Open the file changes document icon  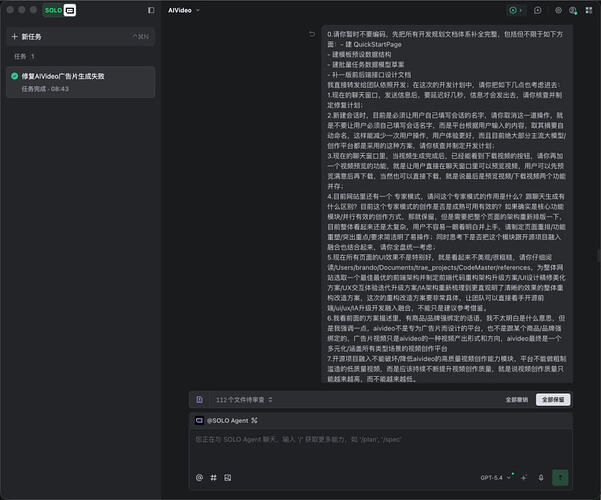tap(199, 400)
